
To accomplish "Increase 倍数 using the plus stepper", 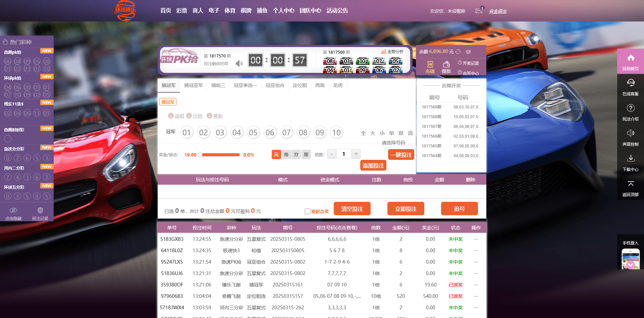I will pos(356,154).
